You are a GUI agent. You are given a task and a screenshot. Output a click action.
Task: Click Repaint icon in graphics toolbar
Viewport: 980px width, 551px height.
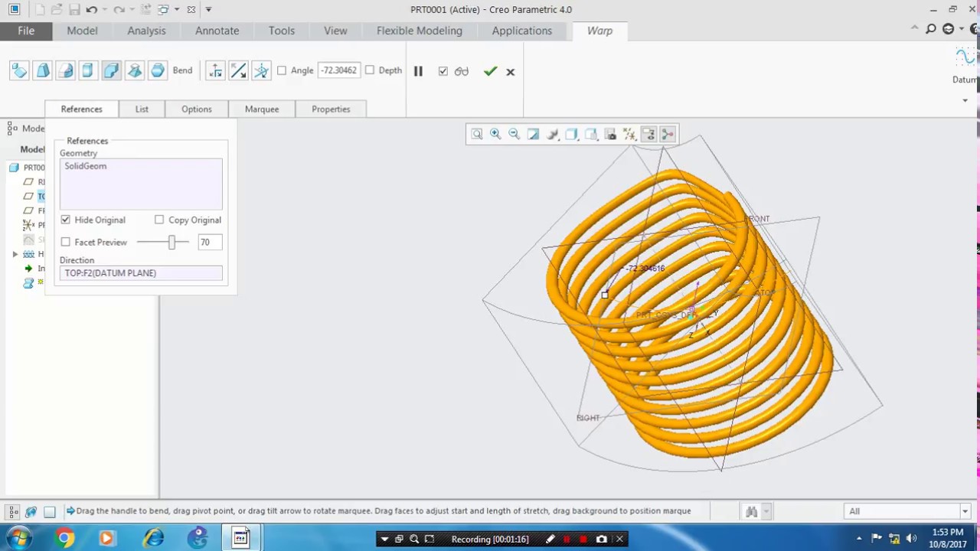(533, 135)
